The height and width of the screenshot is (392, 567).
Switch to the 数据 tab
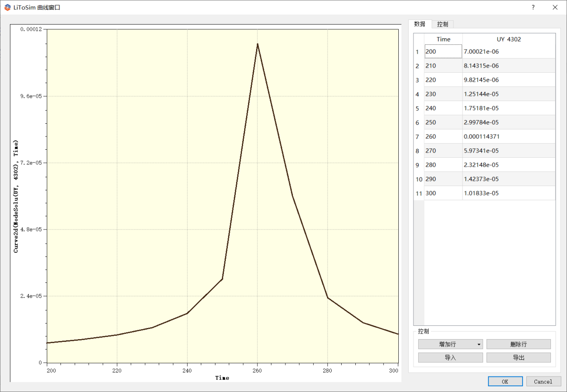pos(420,24)
